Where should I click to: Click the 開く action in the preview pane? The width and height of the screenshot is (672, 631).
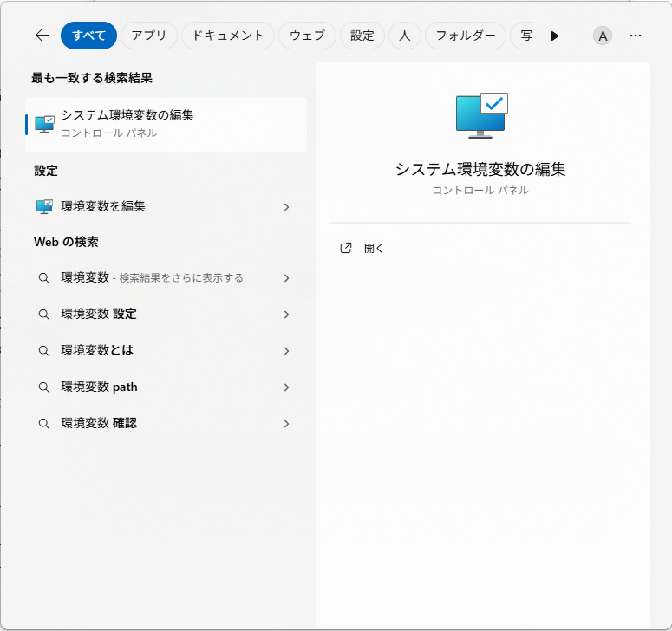pyautogui.click(x=374, y=249)
